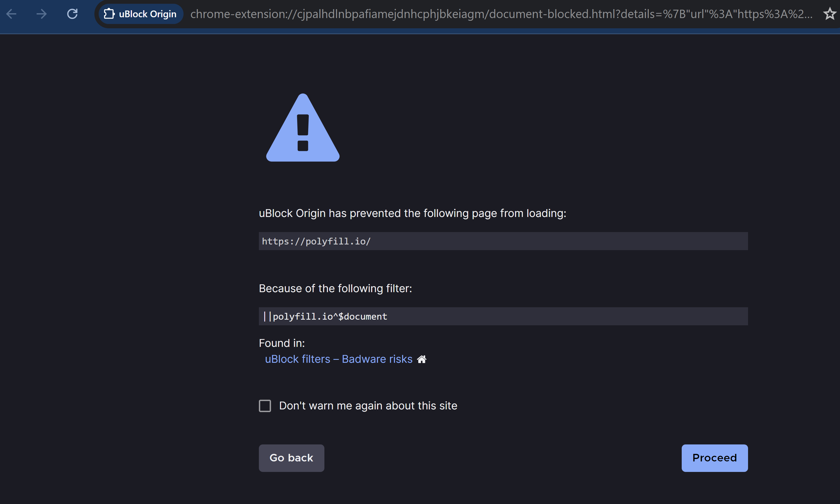Bookmark this page with the star icon
Viewport: 840px width, 504px height.
coord(829,14)
